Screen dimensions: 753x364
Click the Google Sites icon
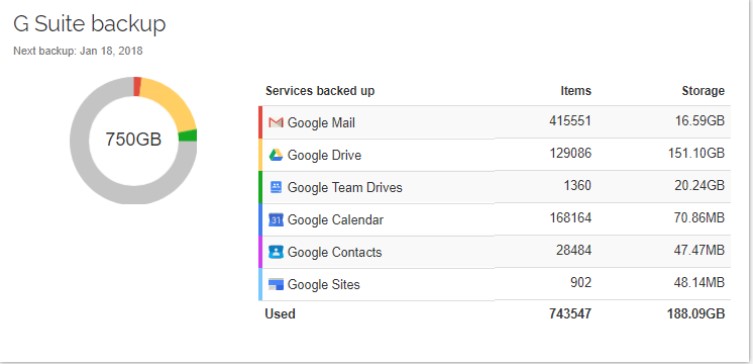tap(276, 284)
